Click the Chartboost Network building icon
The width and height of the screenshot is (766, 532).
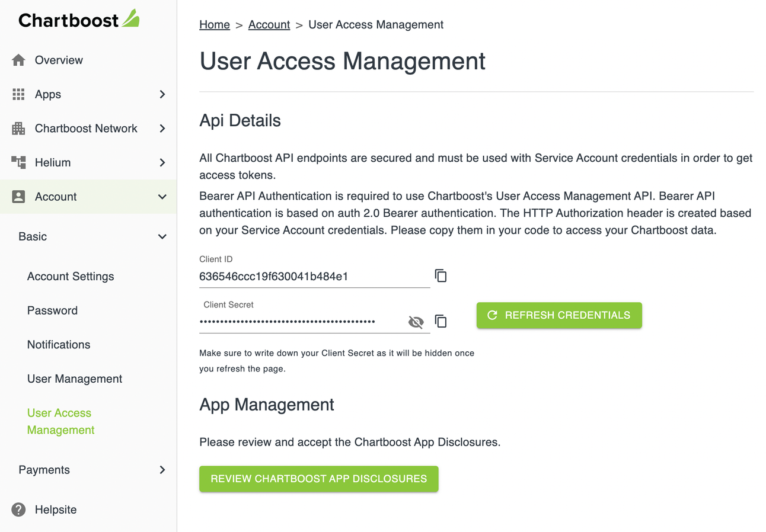pyautogui.click(x=18, y=128)
